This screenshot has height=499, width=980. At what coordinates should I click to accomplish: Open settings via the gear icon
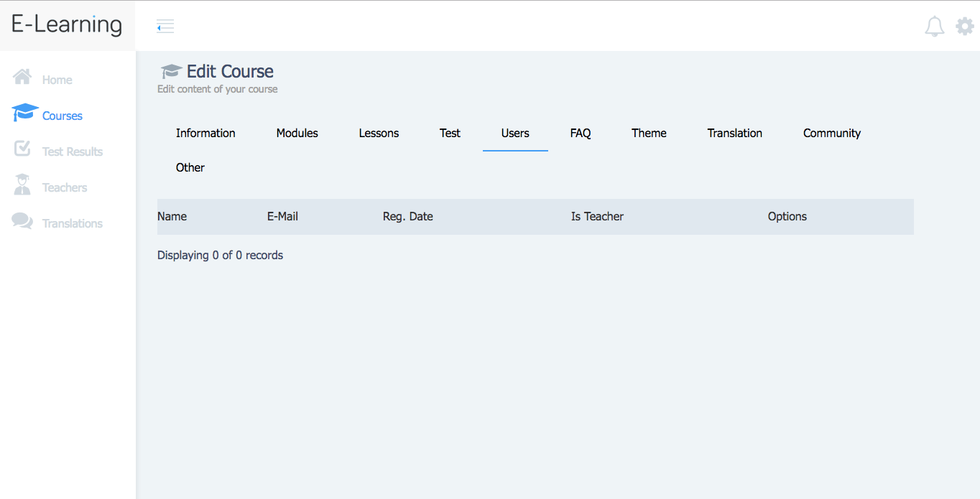click(x=965, y=27)
